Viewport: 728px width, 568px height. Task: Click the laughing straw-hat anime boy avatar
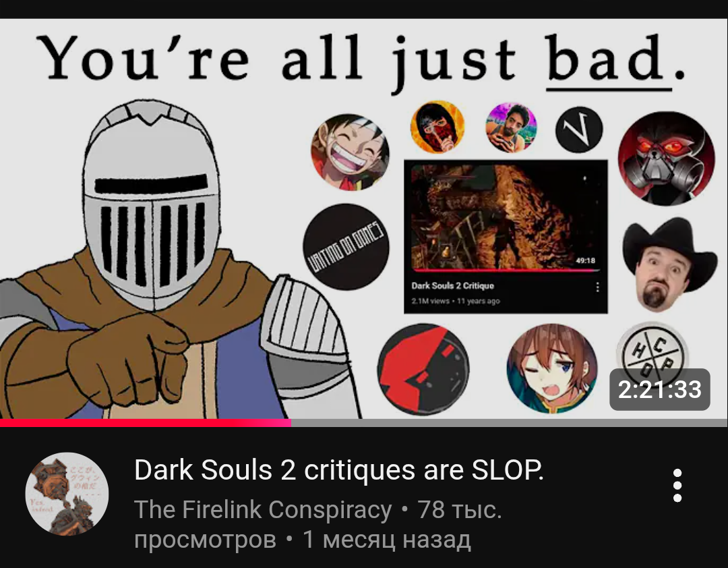click(x=350, y=152)
